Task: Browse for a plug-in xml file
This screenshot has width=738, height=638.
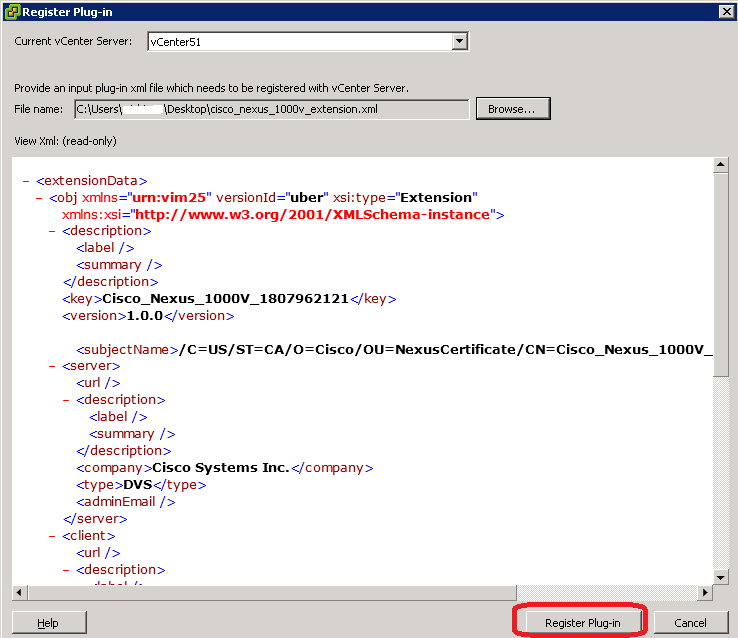Action: click(x=513, y=109)
